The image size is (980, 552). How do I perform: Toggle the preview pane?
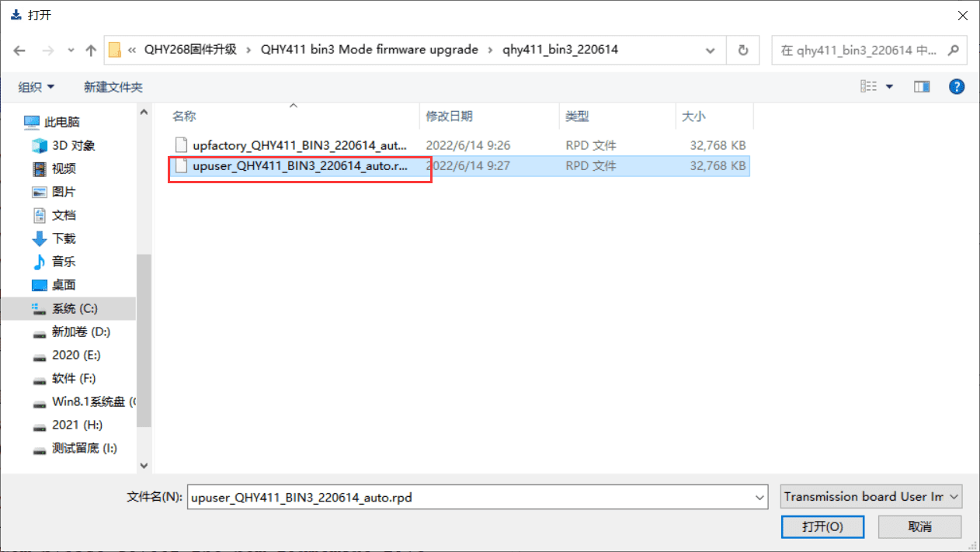point(922,86)
